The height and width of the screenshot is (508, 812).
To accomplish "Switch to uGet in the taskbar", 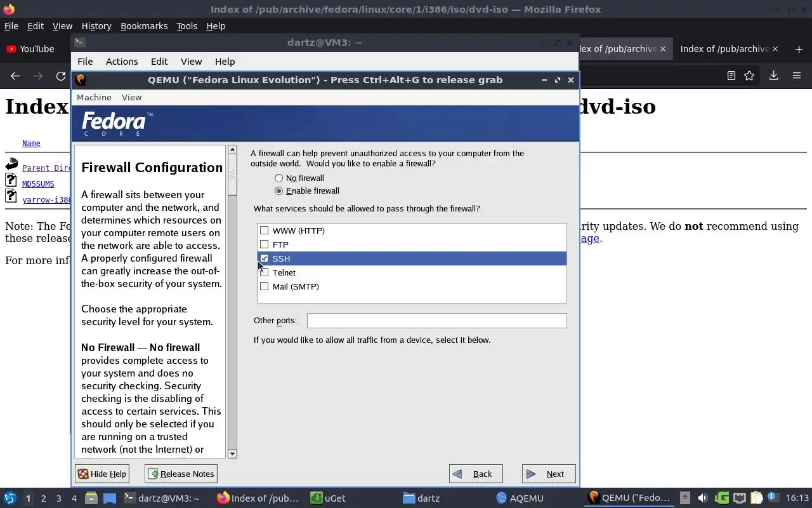I will tap(329, 498).
